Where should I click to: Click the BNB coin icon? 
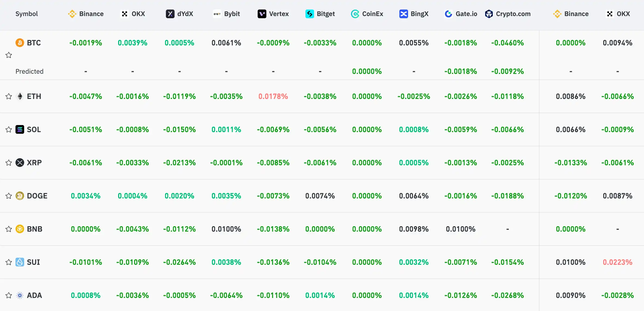20,229
